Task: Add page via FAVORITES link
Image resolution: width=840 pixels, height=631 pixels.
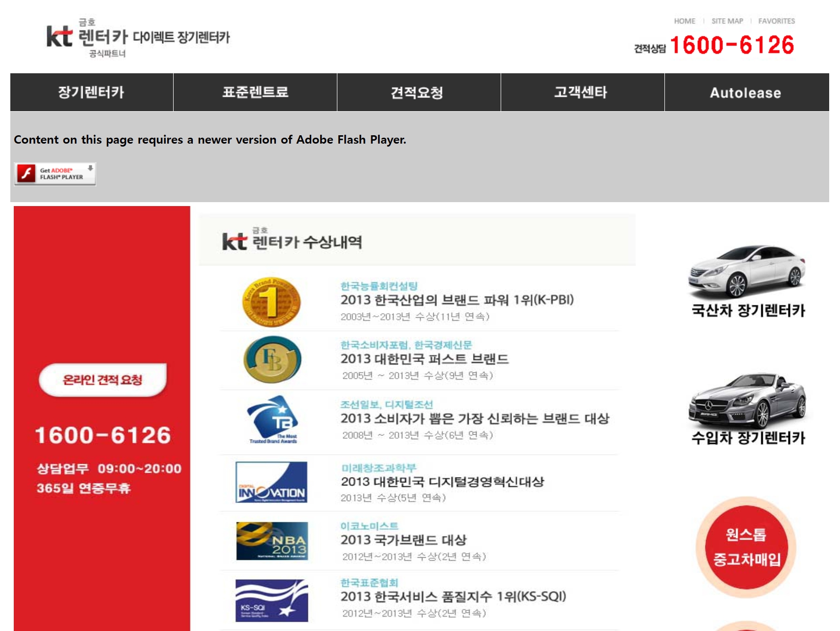Action: point(777,21)
